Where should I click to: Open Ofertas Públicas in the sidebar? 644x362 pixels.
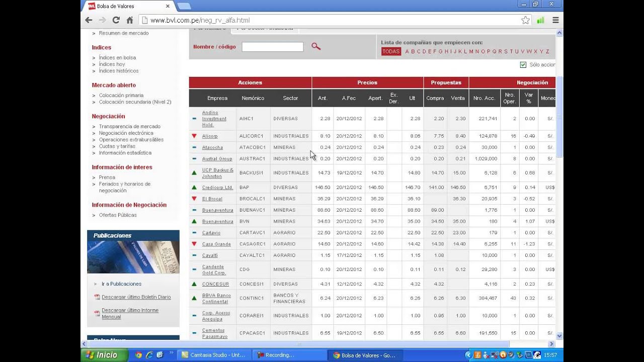(118, 215)
